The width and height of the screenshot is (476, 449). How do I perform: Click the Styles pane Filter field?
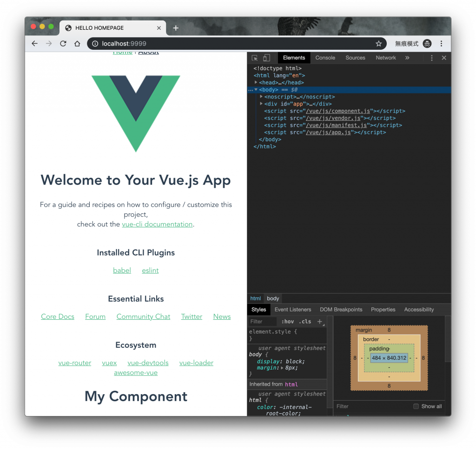tap(263, 322)
